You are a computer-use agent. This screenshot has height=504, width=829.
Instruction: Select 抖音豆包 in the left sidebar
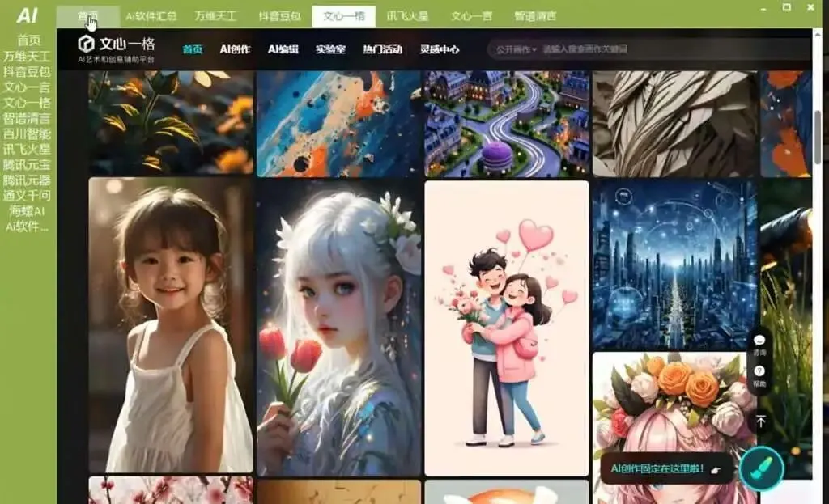coord(27,71)
